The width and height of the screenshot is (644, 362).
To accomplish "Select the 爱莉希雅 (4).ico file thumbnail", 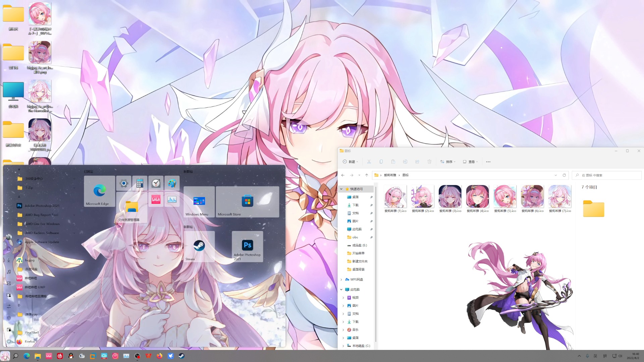I will (477, 197).
